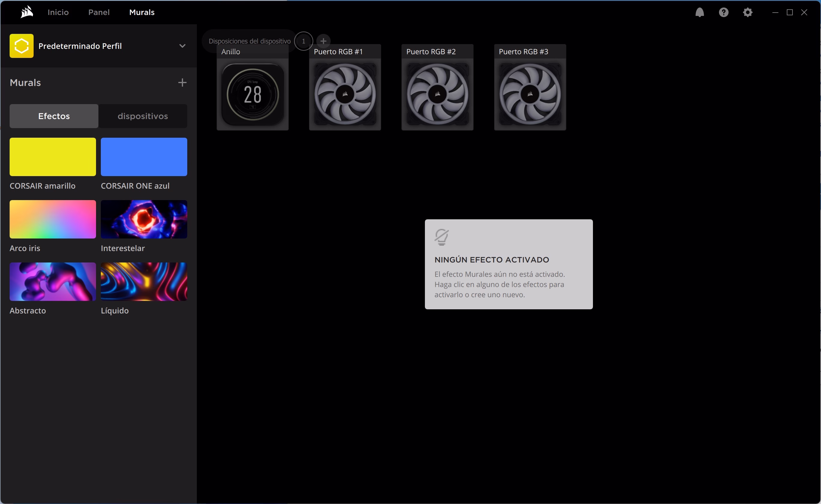The height and width of the screenshot is (504, 821).
Task: Switch to the Efectos toggle
Action: tap(54, 116)
